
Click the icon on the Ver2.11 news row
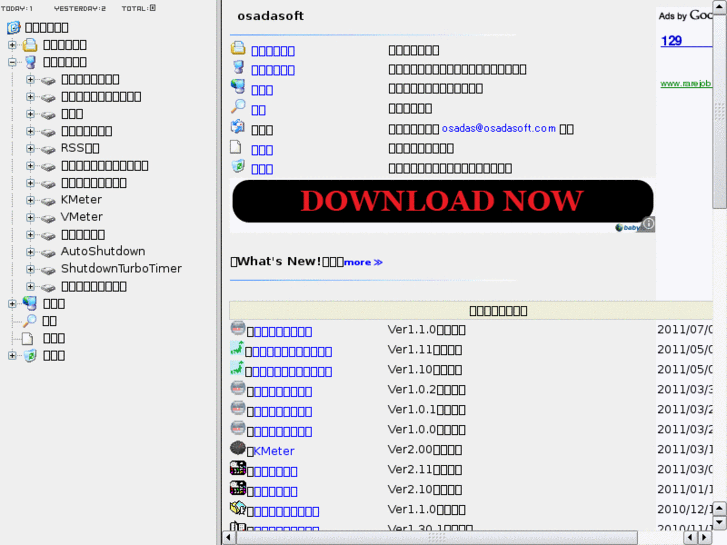[238, 468]
